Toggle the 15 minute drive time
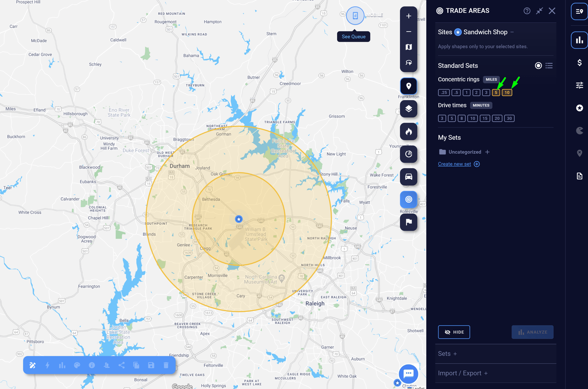The height and width of the screenshot is (389, 588). tap(485, 118)
